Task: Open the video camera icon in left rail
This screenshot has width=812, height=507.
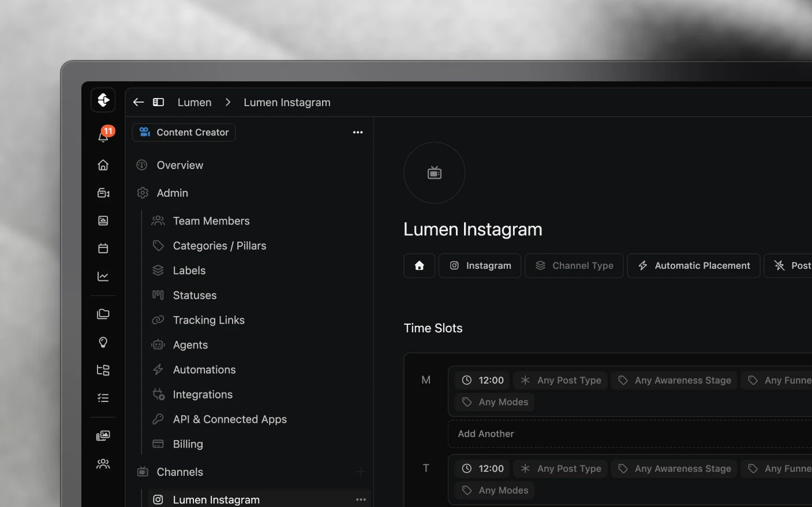Action: pos(103,193)
